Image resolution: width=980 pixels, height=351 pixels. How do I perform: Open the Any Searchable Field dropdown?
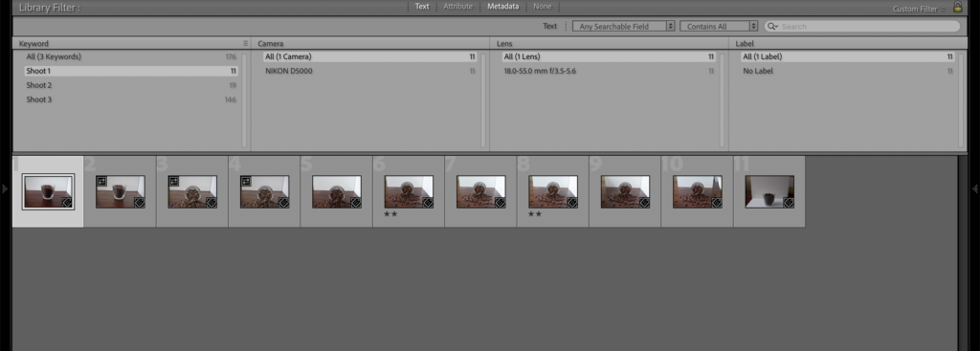pos(624,26)
